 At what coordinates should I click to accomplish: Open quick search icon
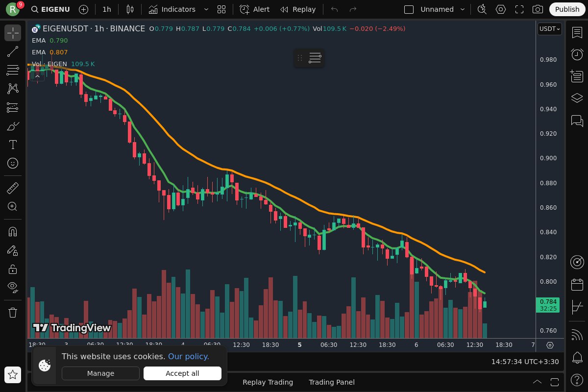(x=482, y=9)
